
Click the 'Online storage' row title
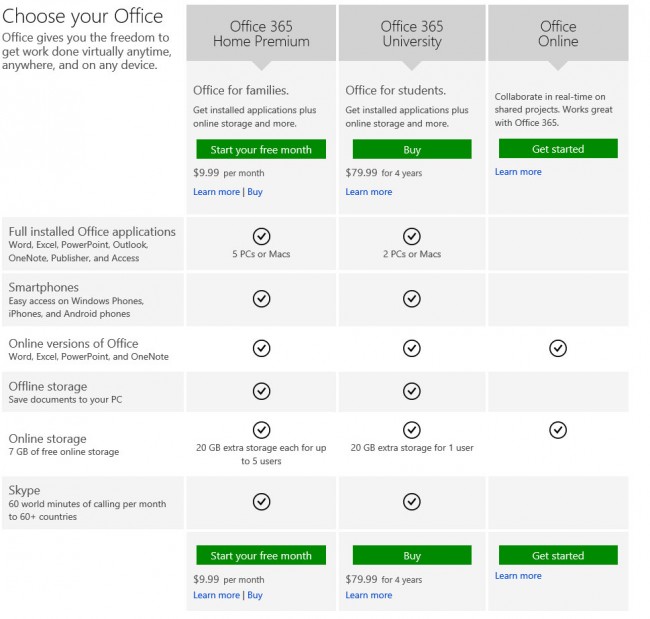pyautogui.click(x=47, y=439)
